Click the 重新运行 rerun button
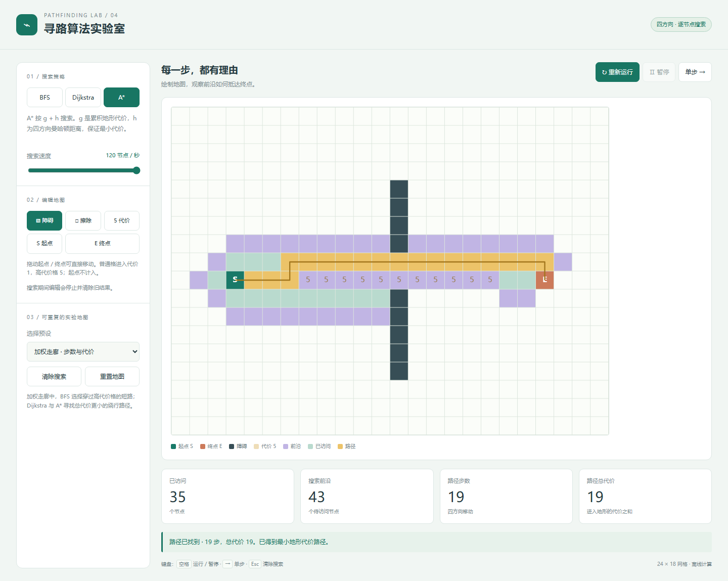The width and height of the screenshot is (728, 581). 617,72
